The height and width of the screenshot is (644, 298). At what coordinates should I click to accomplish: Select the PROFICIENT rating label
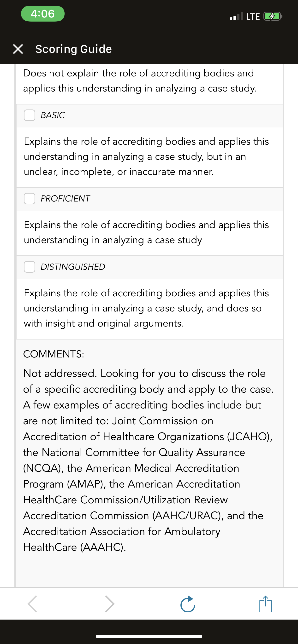point(65,199)
